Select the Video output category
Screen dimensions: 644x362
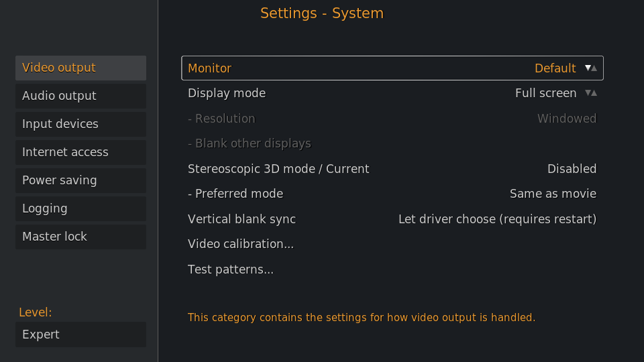click(x=81, y=68)
